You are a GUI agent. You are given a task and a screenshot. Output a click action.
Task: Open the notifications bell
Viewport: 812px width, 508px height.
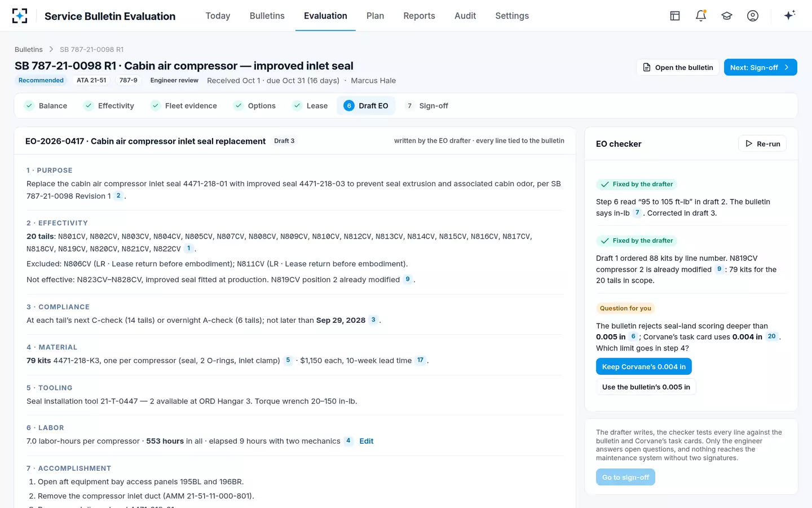pos(701,16)
